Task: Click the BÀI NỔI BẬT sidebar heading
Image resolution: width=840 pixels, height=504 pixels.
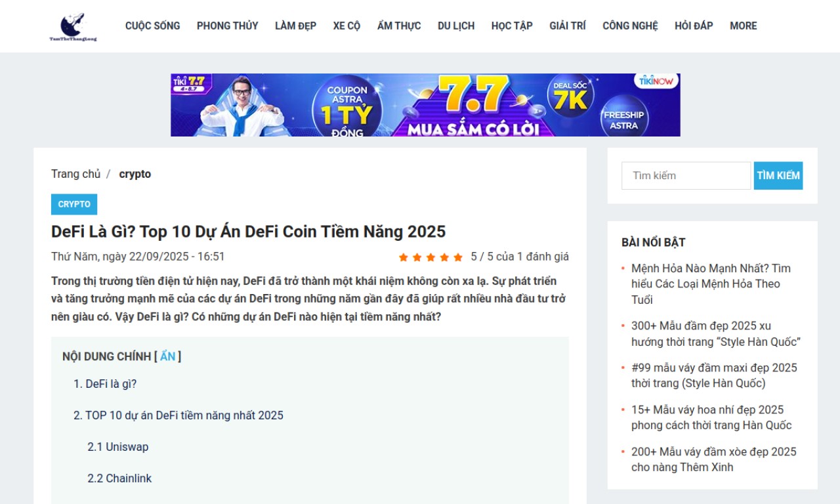Action: pyautogui.click(x=654, y=242)
